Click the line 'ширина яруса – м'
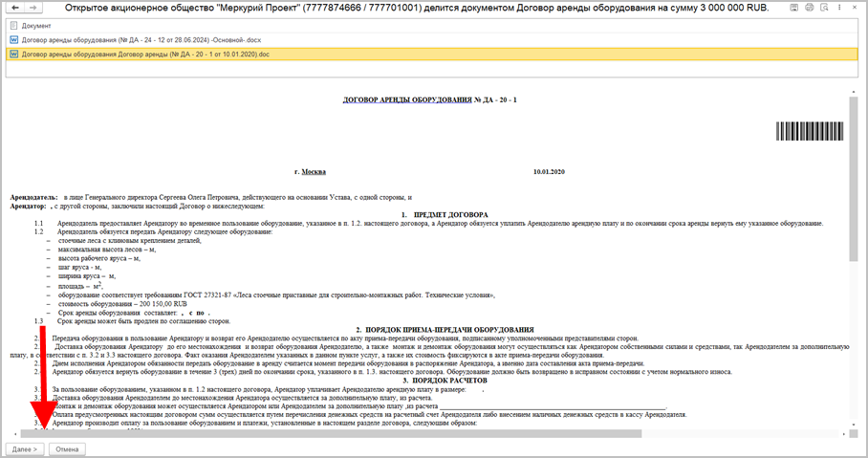This screenshot has height=458, width=868. [87, 275]
